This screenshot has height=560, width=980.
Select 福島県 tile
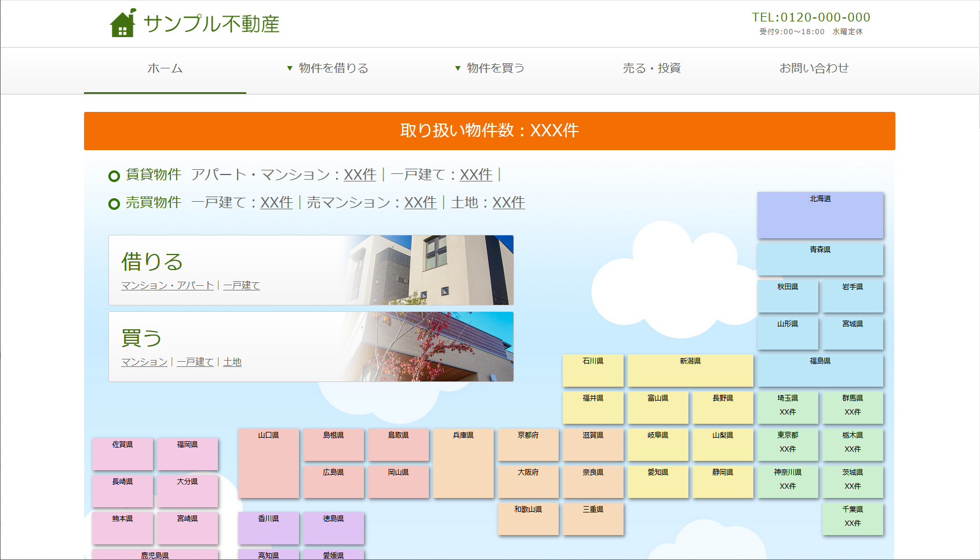820,370
